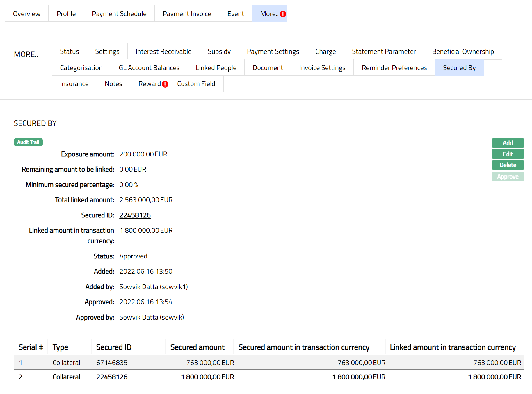Select collateral row with ID 22458126
The height and width of the screenshot is (394, 532).
pos(112,377)
